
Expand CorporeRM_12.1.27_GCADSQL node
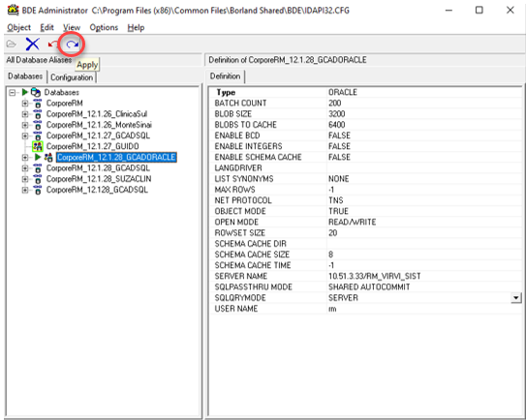[25, 135]
